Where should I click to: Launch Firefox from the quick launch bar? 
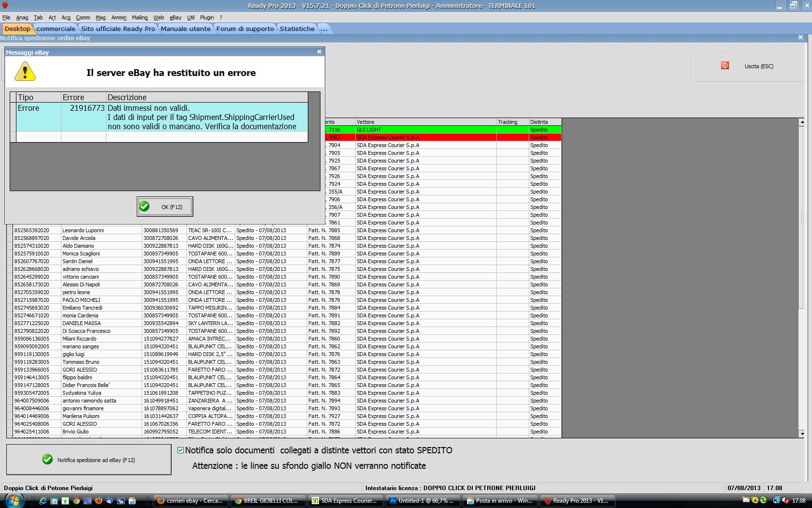99,501
